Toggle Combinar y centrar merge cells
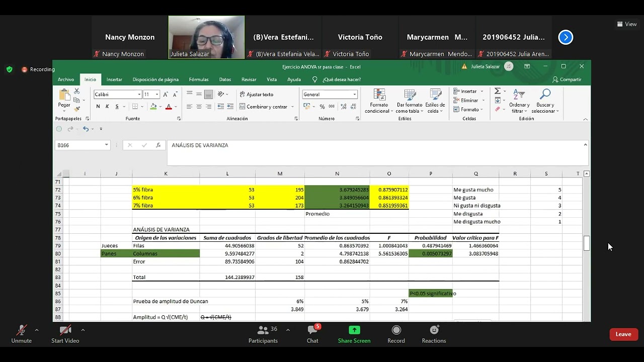Viewport: 644px width, 362px height. 263,107
